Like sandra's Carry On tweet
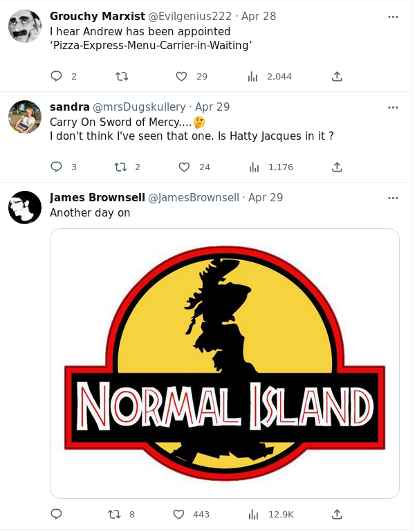The height and width of the screenshot is (532, 415). [184, 167]
